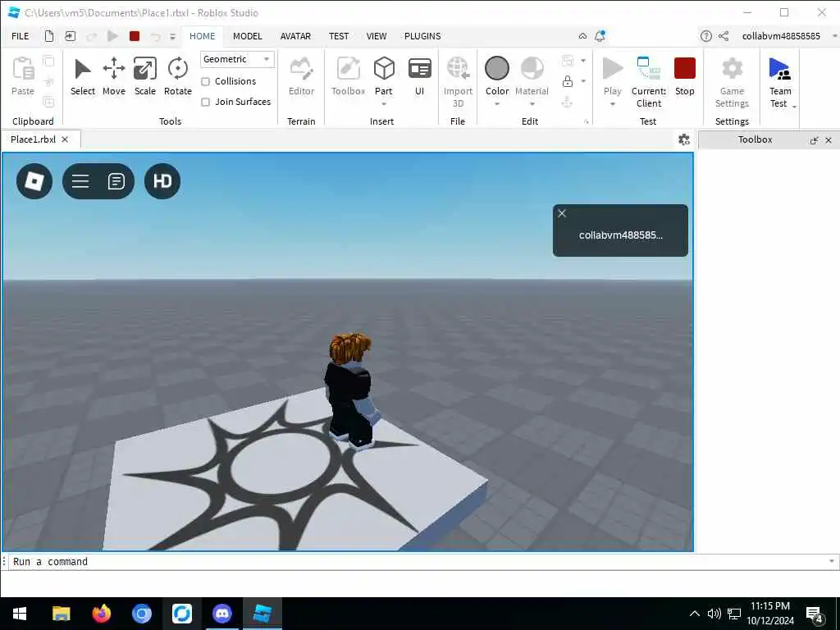
Task: Click Import 3D
Action: click(458, 82)
